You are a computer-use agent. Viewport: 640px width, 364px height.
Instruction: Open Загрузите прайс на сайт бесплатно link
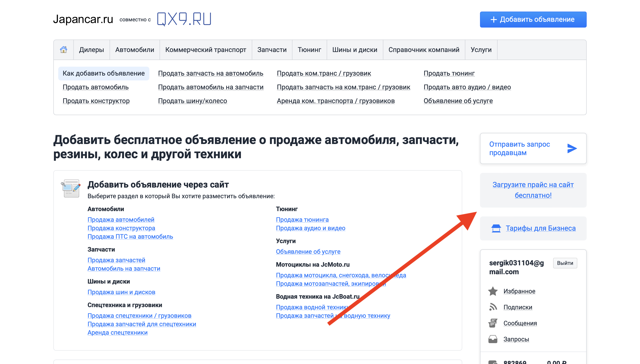tap(533, 190)
